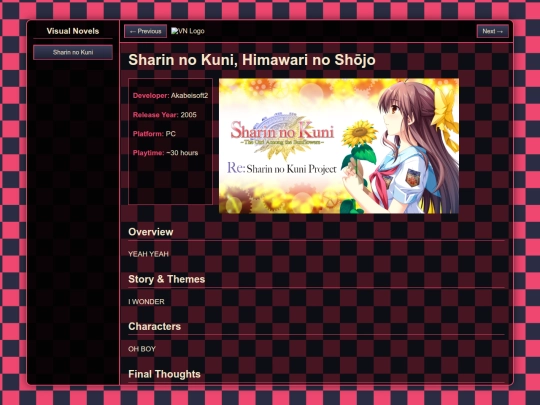Image resolution: width=540 pixels, height=405 pixels.
Task: Click the Story & Themes heading
Action: 167,279
